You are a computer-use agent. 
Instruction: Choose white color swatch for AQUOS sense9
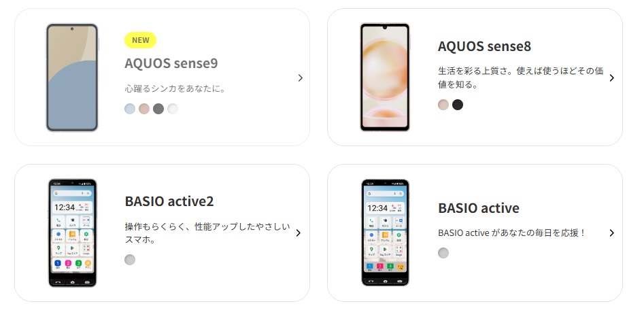(x=173, y=109)
